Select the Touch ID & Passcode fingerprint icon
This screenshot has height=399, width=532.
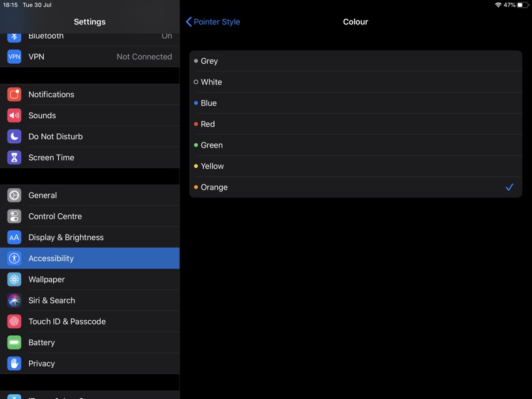coord(14,321)
